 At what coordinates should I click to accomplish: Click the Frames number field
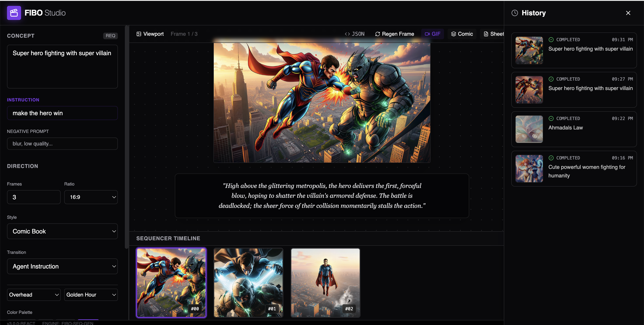tap(34, 197)
